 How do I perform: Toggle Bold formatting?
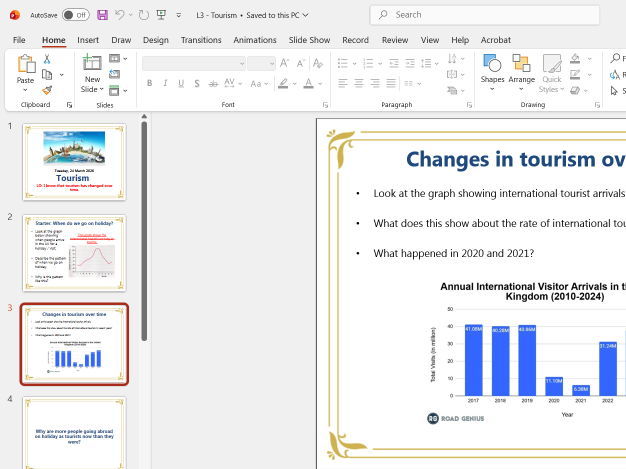click(148, 84)
